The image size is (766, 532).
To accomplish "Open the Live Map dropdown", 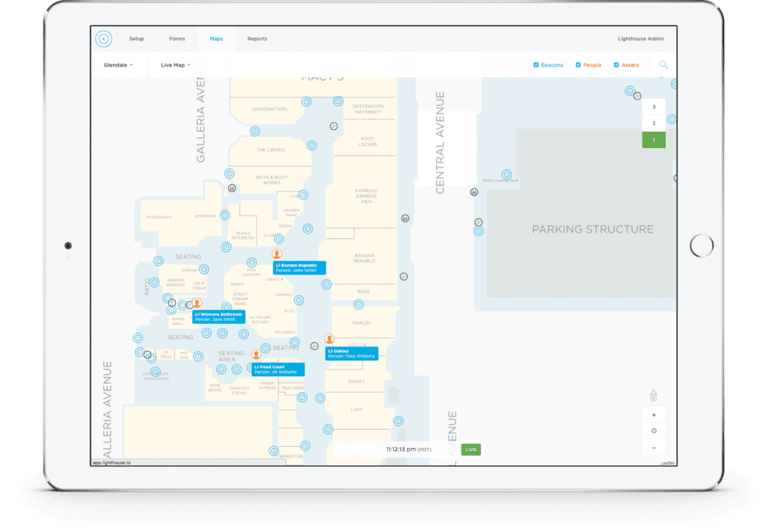I will pyautogui.click(x=175, y=64).
